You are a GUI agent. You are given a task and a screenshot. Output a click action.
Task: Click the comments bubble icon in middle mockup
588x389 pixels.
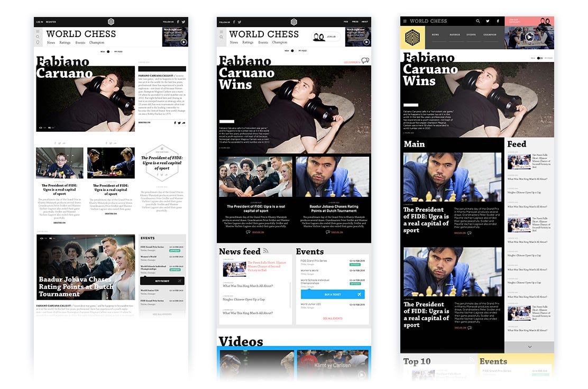[365, 60]
